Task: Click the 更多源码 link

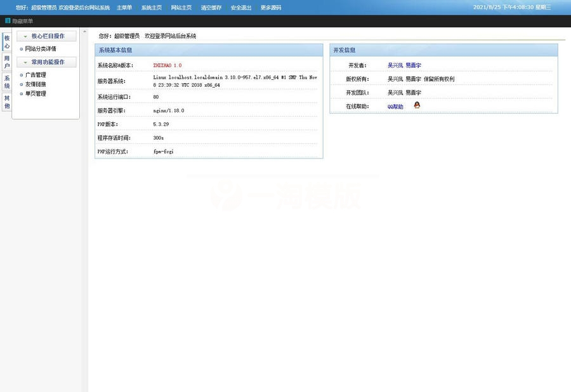Action: (271, 7)
